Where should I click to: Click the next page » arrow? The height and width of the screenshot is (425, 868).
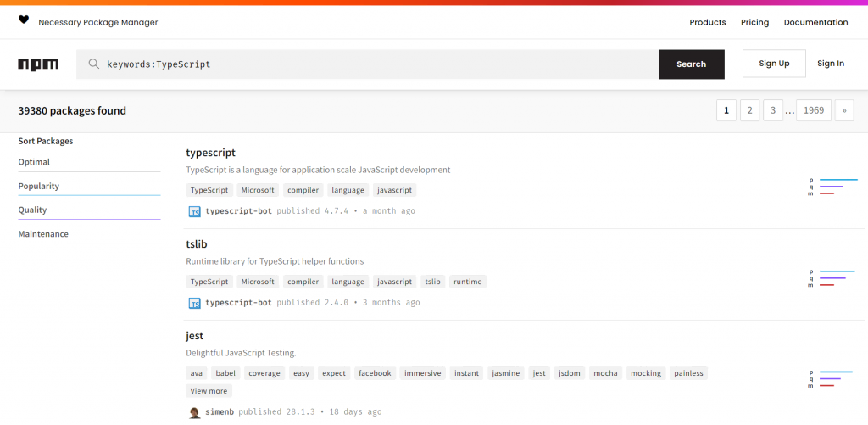coord(844,110)
